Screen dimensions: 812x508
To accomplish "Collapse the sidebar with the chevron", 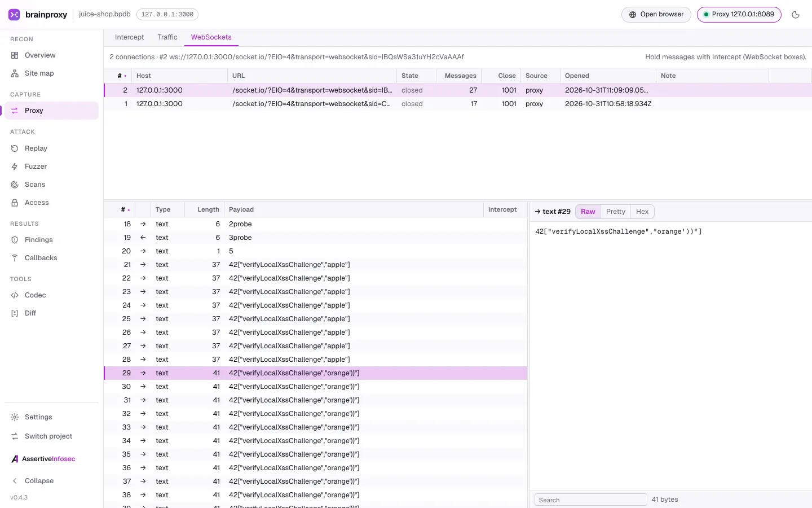I will point(15,481).
